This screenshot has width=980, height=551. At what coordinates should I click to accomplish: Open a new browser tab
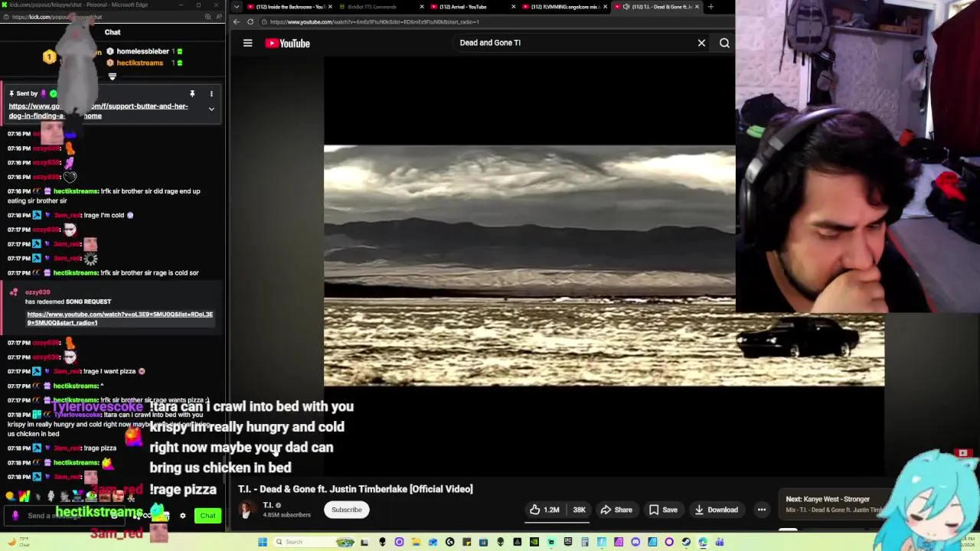(710, 7)
